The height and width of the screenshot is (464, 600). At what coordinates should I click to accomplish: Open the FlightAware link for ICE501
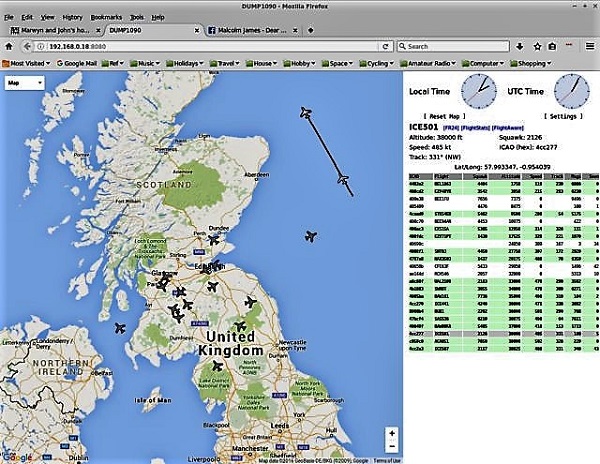(x=507, y=127)
